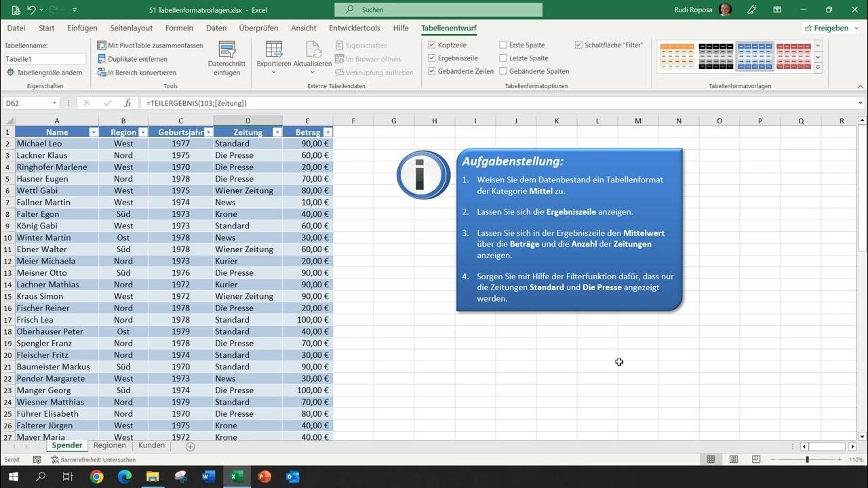Viewport: 868px width, 488px height.
Task: Click Duplikate entfernen tool
Action: [132, 59]
